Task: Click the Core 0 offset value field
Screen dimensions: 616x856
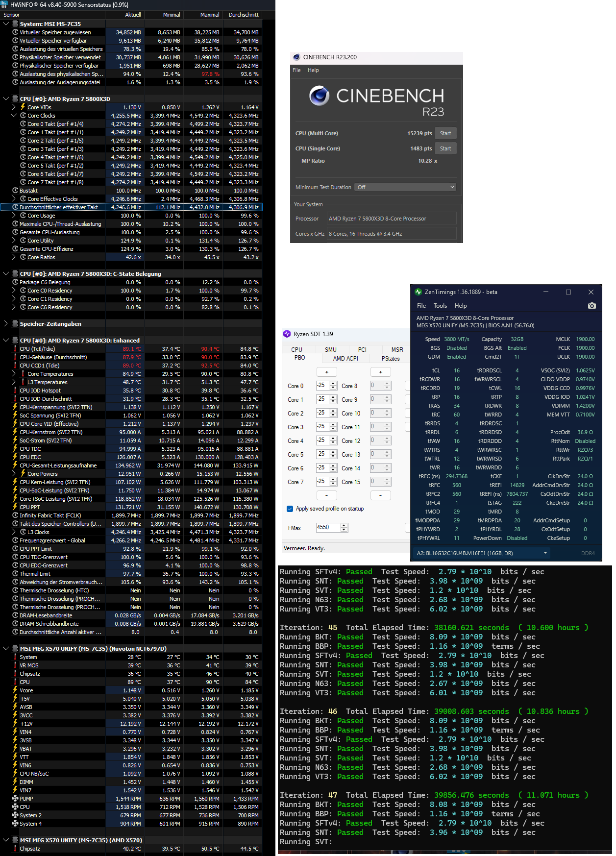Action: tap(323, 386)
